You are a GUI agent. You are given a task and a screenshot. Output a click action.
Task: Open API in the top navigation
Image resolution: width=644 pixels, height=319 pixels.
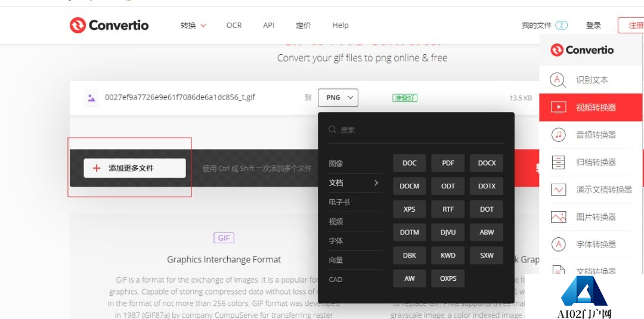coord(268,26)
